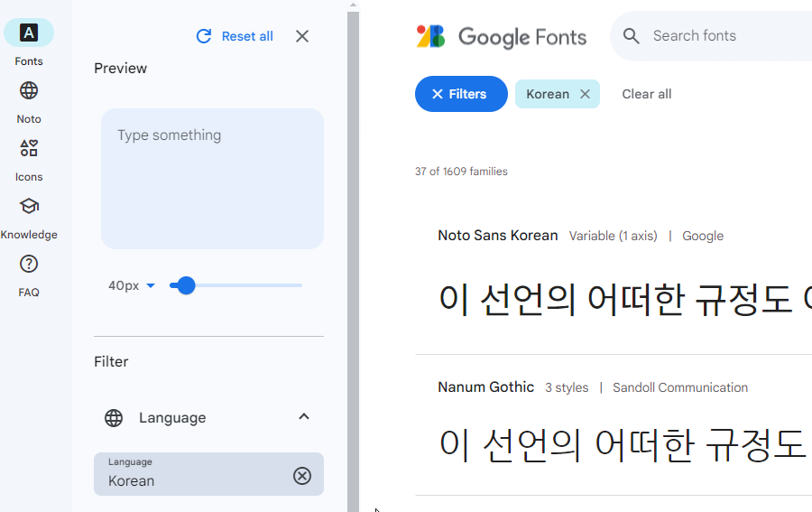Open the Korean language combo box
This screenshot has height=512, width=812.
[x=208, y=474]
